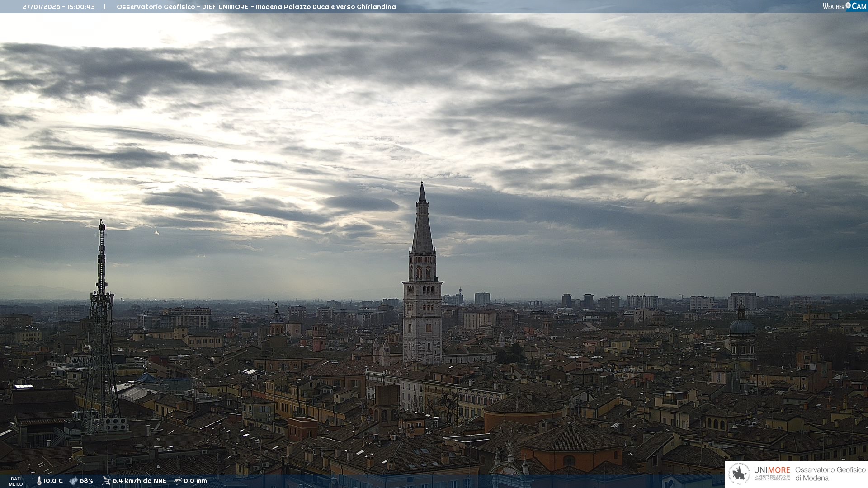868x488 pixels.
Task: Click the rain umbrella precipitation icon
Action: click(x=178, y=481)
